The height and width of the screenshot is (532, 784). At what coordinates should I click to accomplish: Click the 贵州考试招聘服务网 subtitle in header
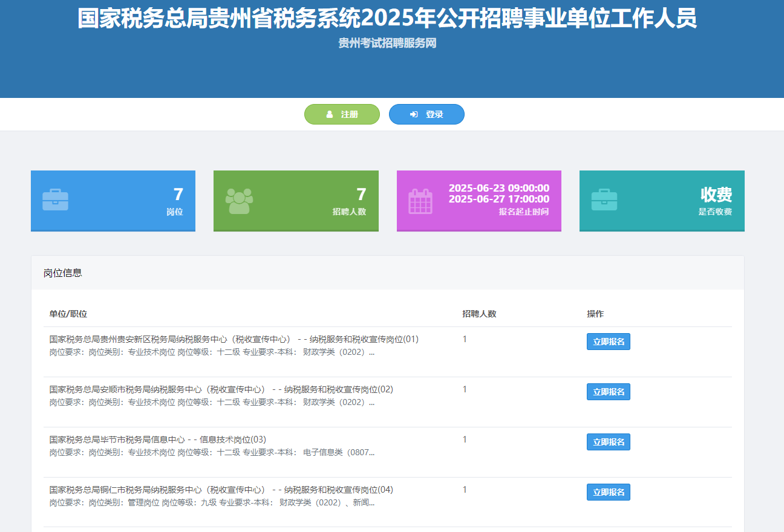tap(387, 43)
